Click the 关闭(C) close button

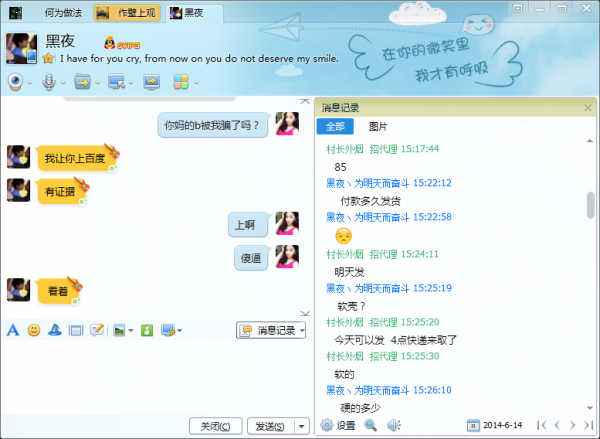tap(215, 426)
